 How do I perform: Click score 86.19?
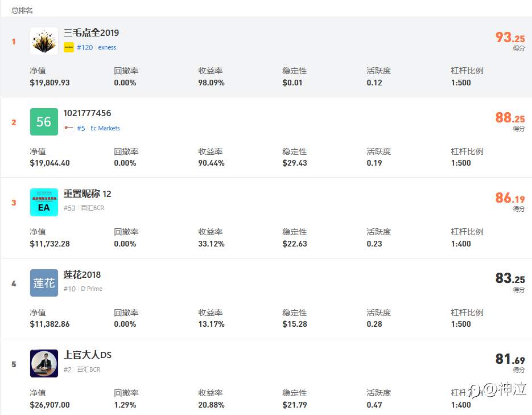coord(510,198)
